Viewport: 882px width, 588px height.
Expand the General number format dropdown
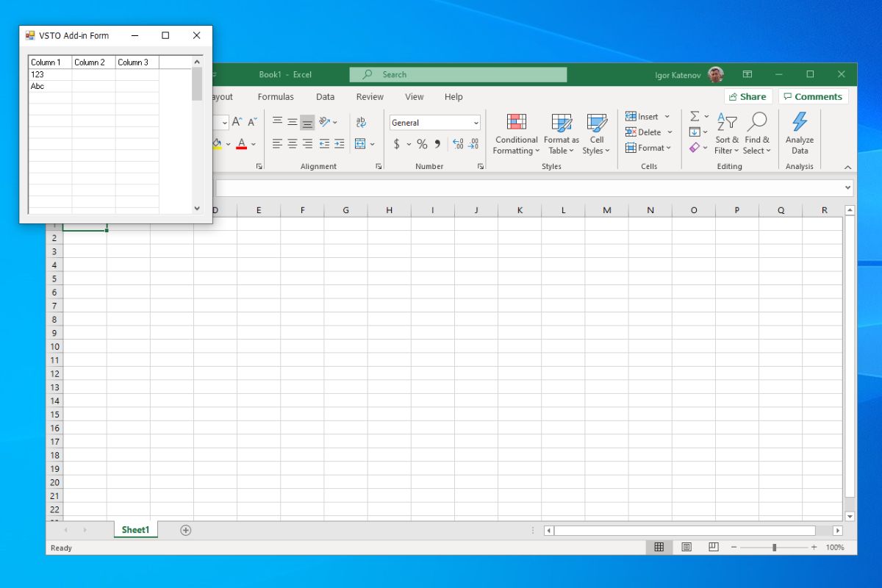click(476, 123)
